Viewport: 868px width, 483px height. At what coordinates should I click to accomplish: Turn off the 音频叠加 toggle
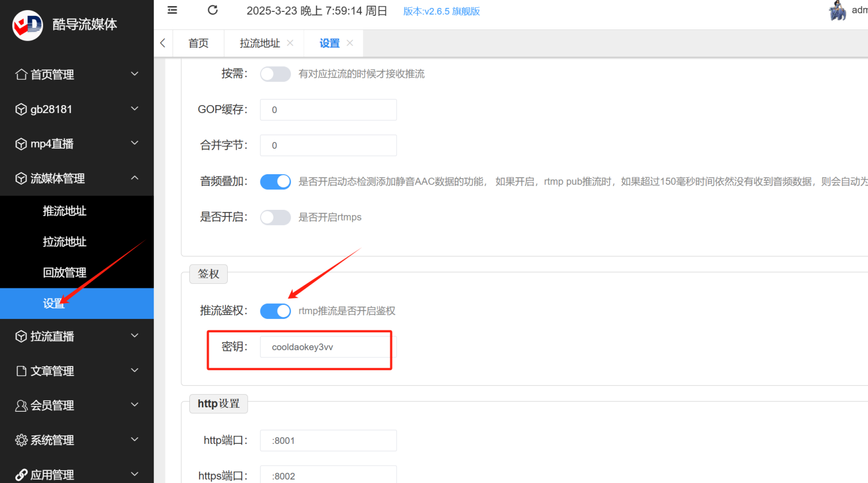(x=275, y=182)
